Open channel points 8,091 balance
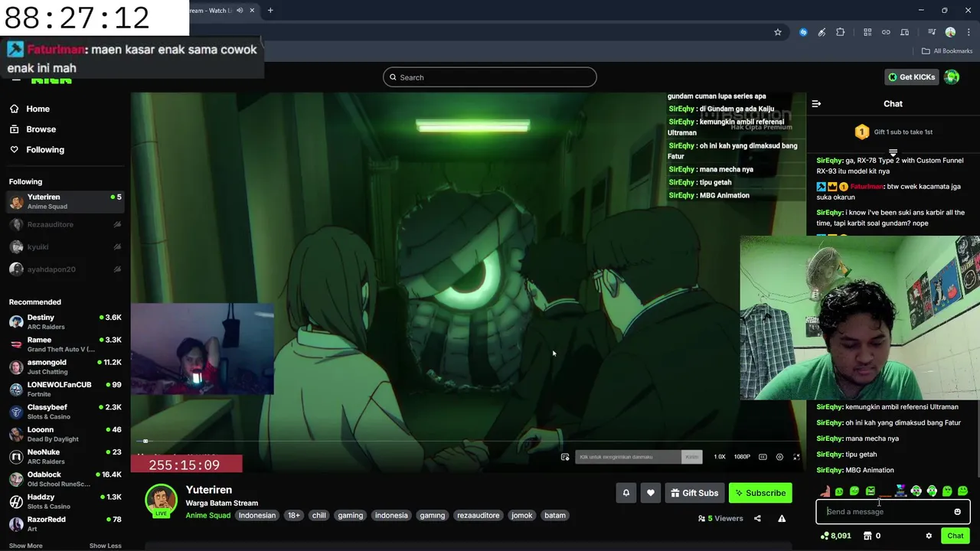This screenshot has height=551, width=980. [835, 536]
